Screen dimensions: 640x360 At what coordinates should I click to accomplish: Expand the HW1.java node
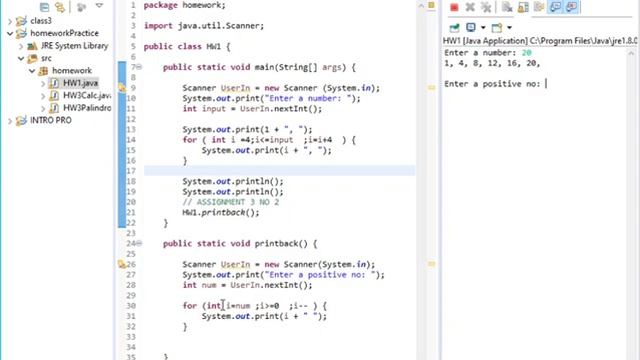43,84
